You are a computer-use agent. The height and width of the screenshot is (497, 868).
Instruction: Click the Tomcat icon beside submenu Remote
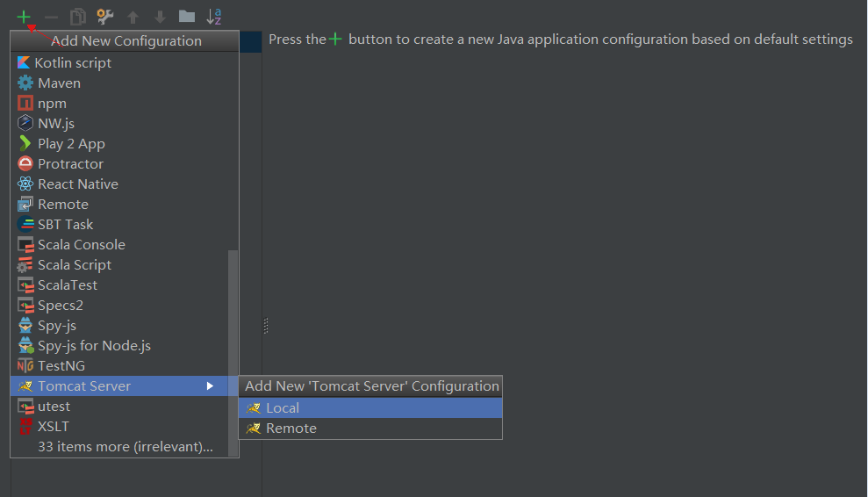point(254,429)
